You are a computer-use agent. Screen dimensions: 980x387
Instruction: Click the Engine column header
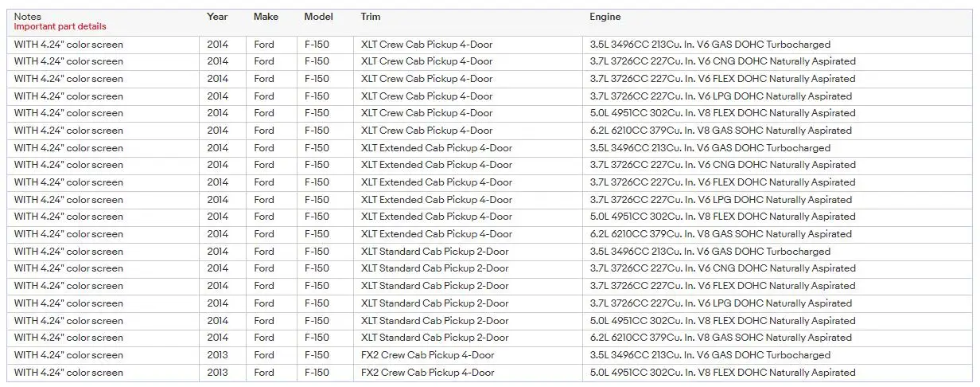point(605,16)
